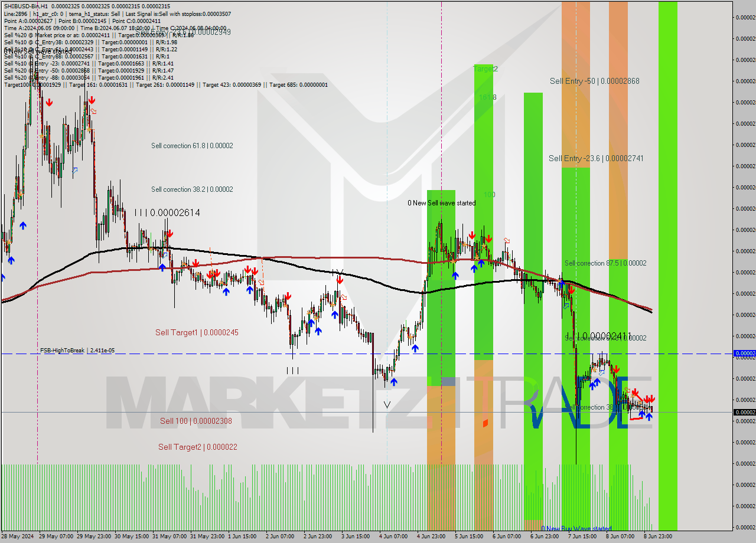Click '5 Jun 15:00' on time axis
The image size is (756, 543).
point(470,537)
